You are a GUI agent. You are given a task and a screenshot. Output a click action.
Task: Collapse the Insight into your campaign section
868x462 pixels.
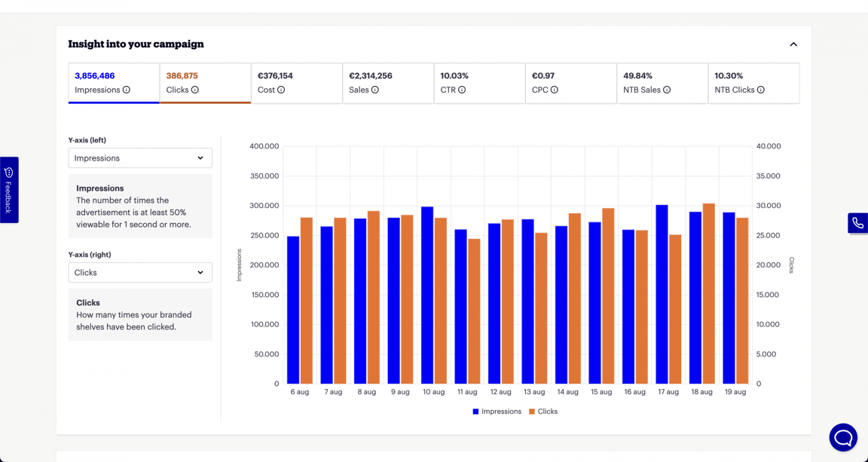pos(793,44)
